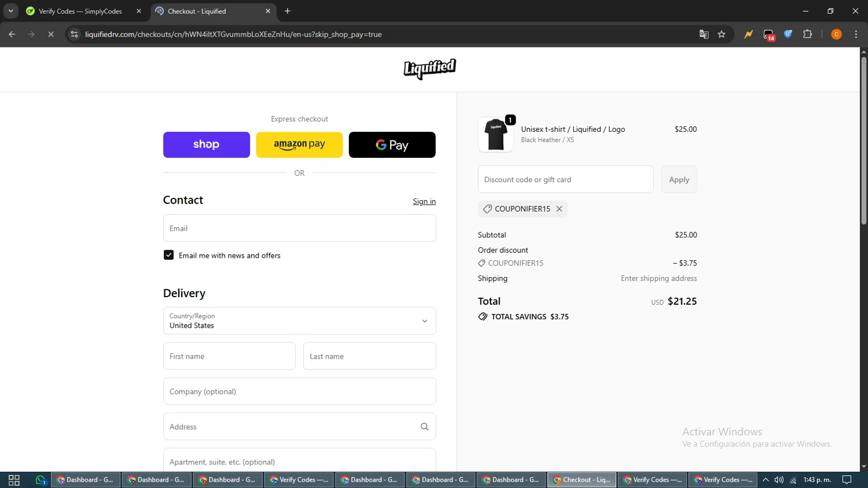
Task: Open the Windows notification center
Action: pos(847,480)
